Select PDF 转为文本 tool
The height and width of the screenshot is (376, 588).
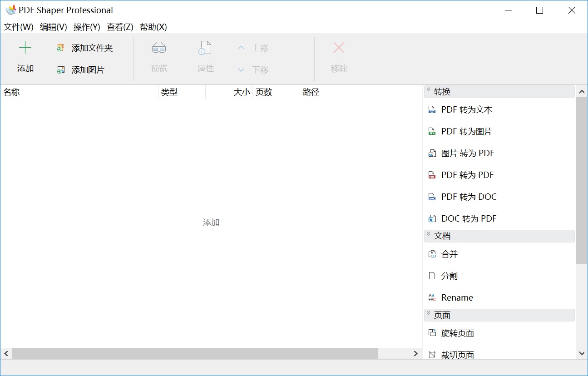coord(466,110)
